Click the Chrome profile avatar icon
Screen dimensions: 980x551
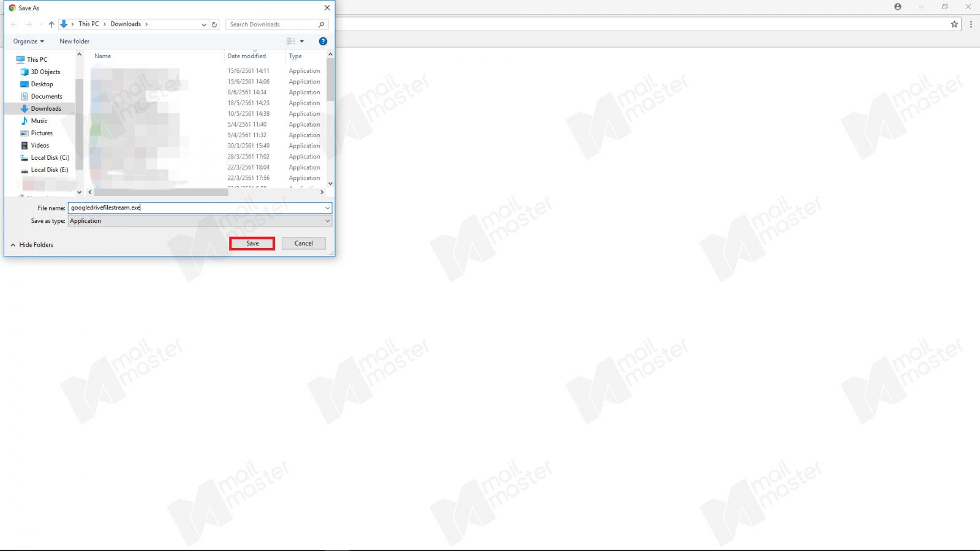click(x=898, y=7)
